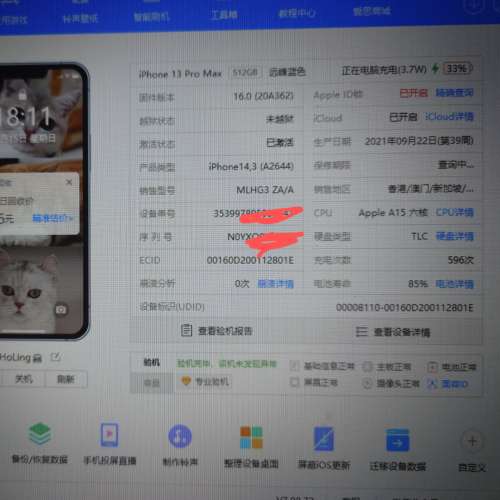Click the 生产日期 value 2021年09月22日
The width and height of the screenshot is (500, 500).
(419, 141)
